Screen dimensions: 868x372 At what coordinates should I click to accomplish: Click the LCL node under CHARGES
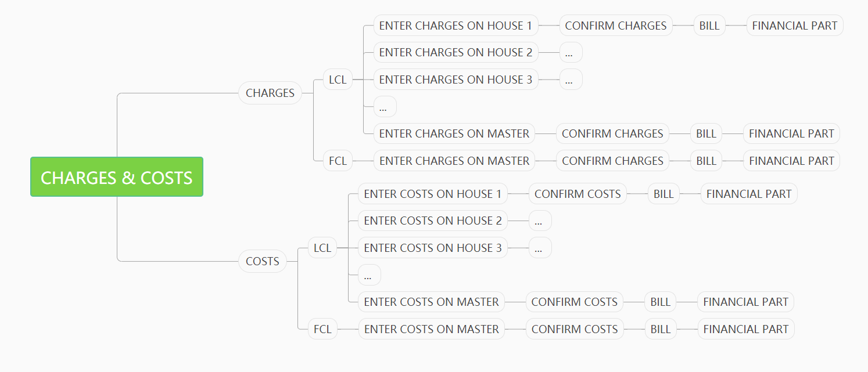point(338,80)
